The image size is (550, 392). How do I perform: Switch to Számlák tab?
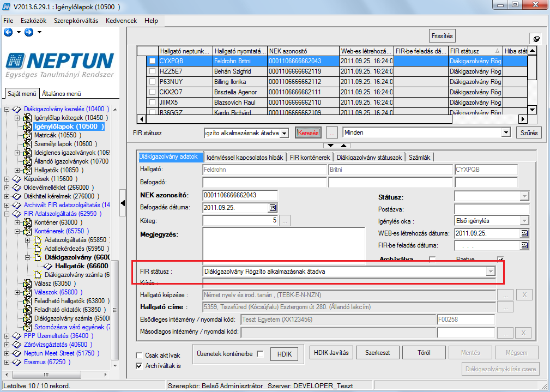click(420, 158)
